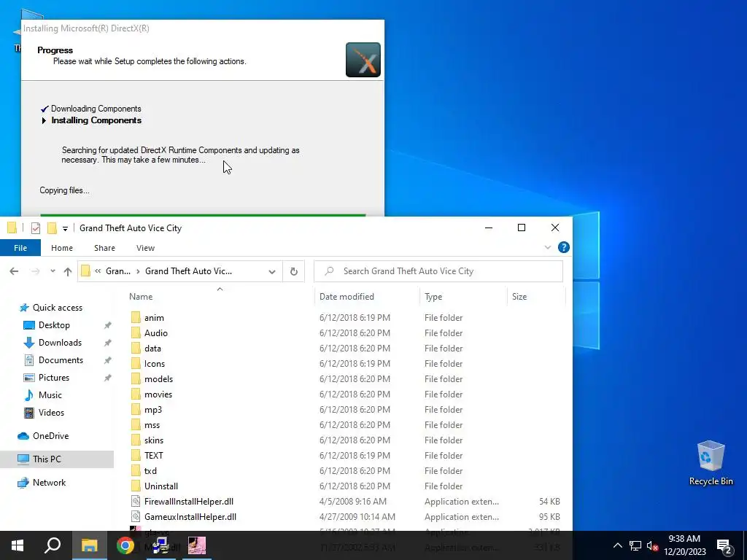The image size is (747, 560).
Task: Click the network tray icon
Action: (635, 545)
